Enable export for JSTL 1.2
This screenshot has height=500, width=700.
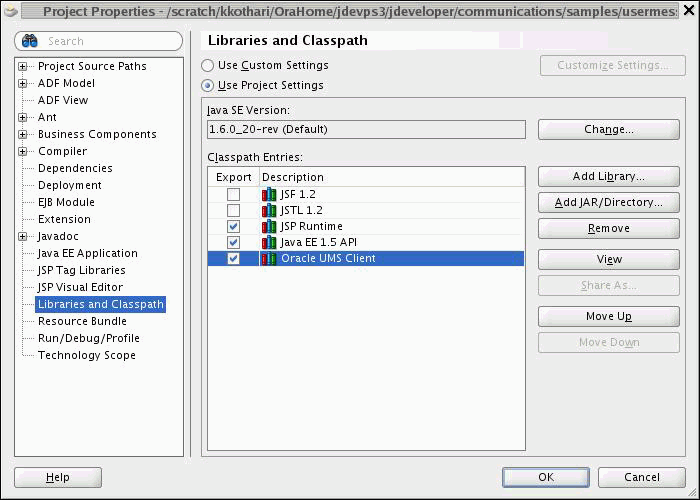233,210
